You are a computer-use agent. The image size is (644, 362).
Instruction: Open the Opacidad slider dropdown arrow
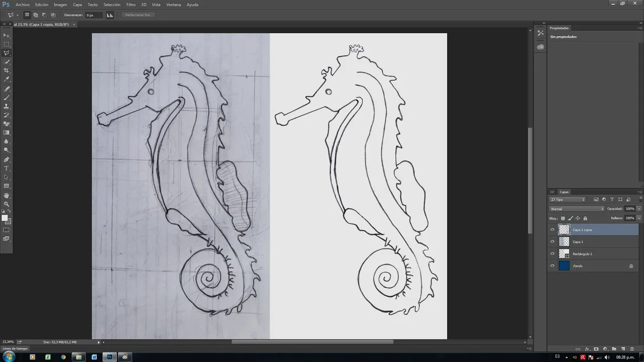pos(639,209)
